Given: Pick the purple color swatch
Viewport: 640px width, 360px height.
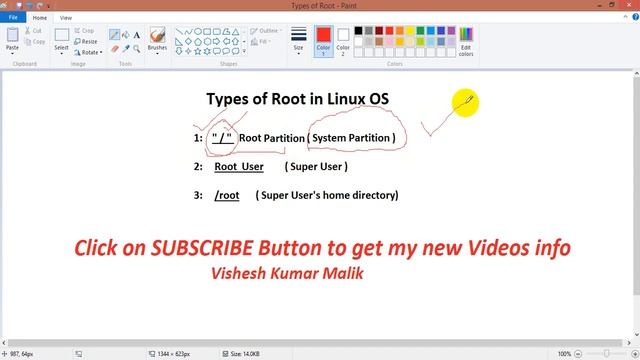Looking at the screenshot, I should tap(451, 31).
